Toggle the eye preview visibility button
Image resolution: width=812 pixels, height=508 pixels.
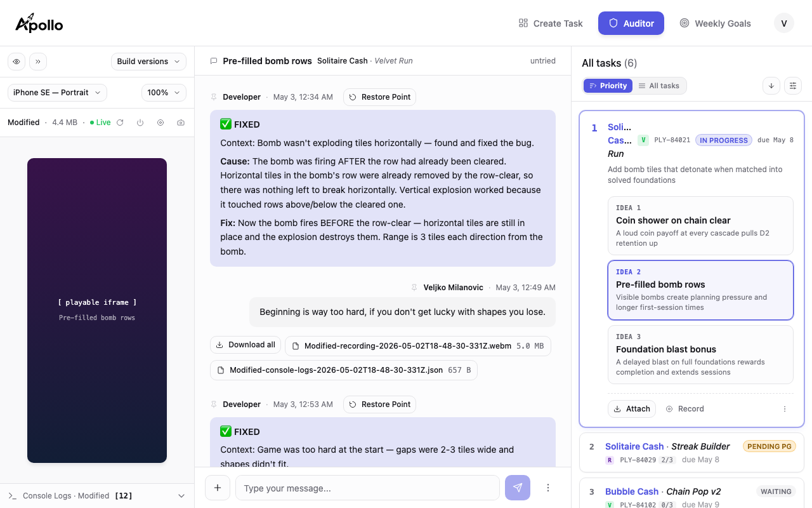(x=16, y=62)
